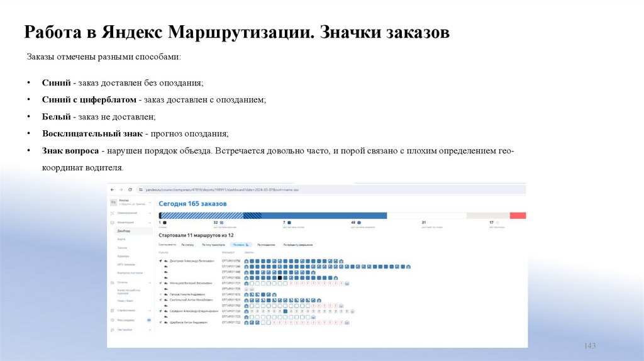Click the hatched legend icon beside 32
The width and height of the screenshot is (644, 361).
tap(222, 223)
